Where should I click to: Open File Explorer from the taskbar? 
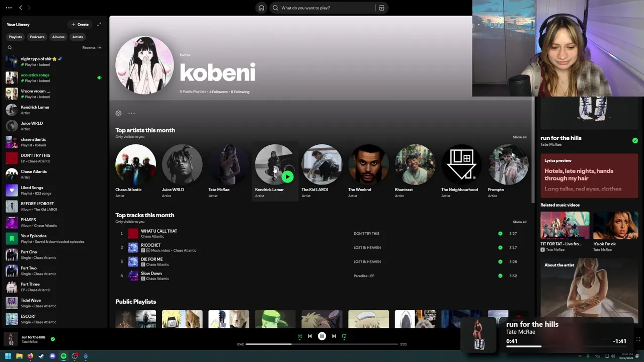19,356
